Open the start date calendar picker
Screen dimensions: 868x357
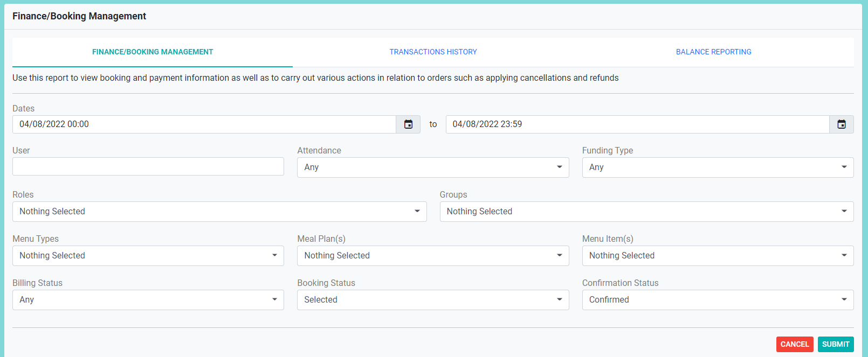pyautogui.click(x=408, y=124)
